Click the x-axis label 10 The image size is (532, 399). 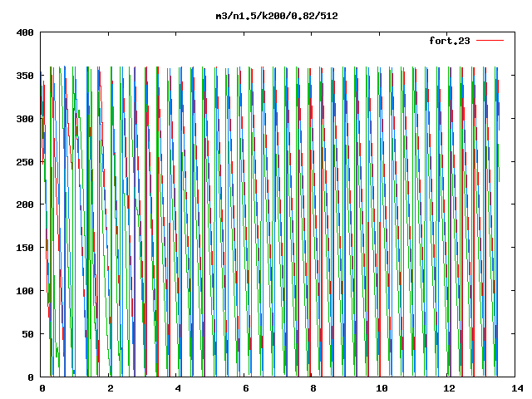382,388
